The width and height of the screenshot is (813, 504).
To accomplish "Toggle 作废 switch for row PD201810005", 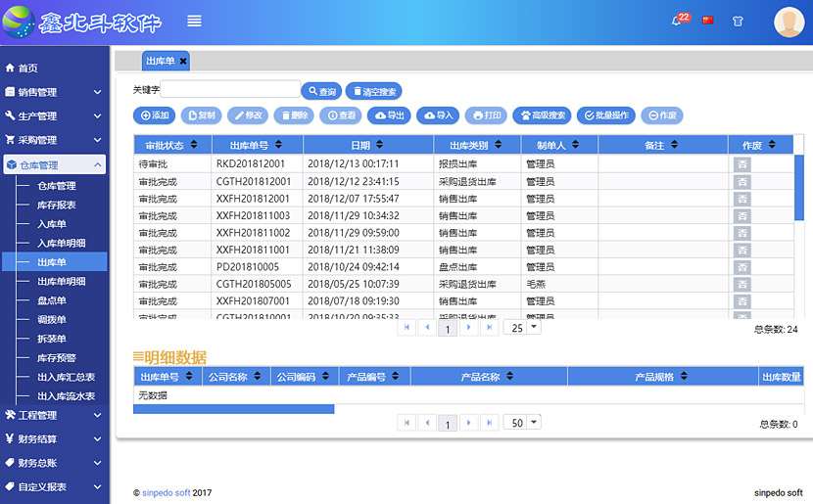I will 741,267.
